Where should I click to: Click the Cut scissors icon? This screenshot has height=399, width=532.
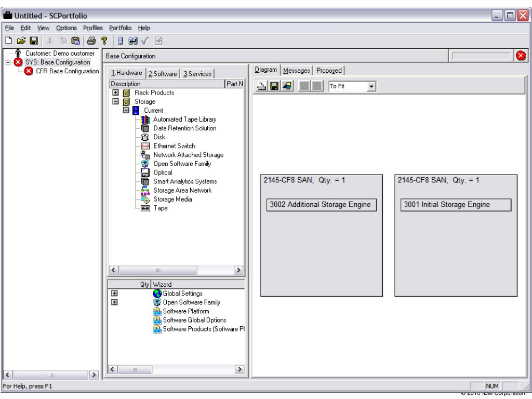[x=50, y=41]
